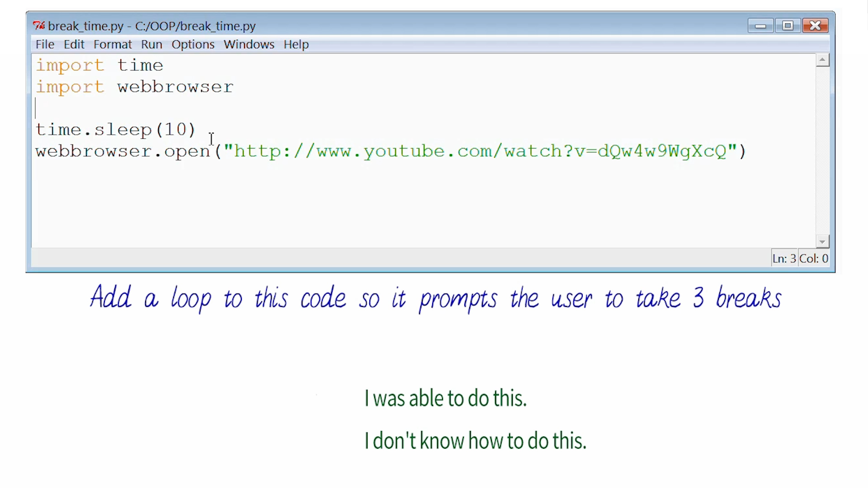This screenshot has height=488, width=868.
Task: Open the Run menu
Action: tap(151, 44)
